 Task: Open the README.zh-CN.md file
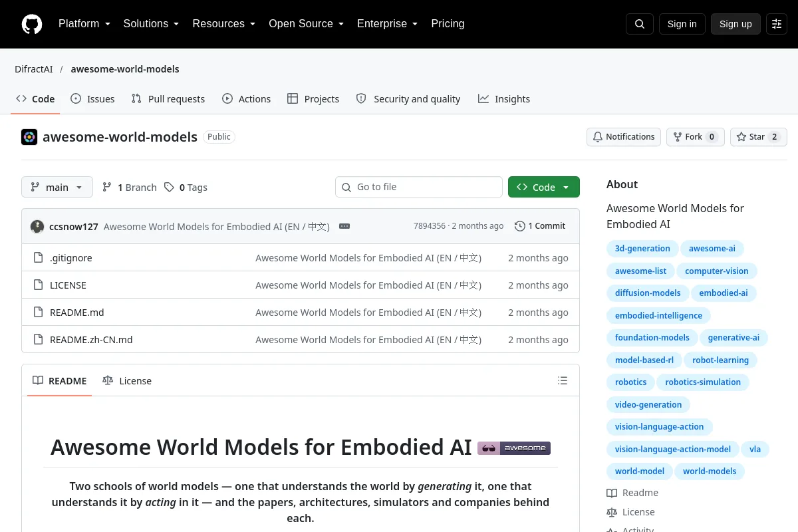(91, 340)
